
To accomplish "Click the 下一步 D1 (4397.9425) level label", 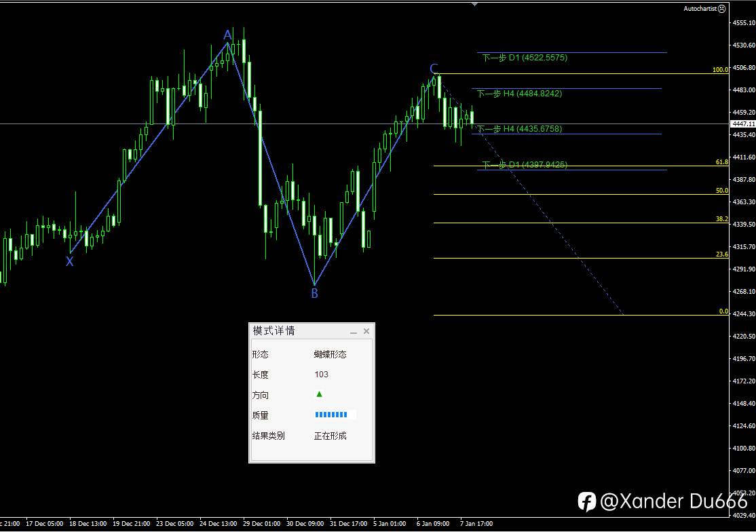I will click(x=525, y=165).
